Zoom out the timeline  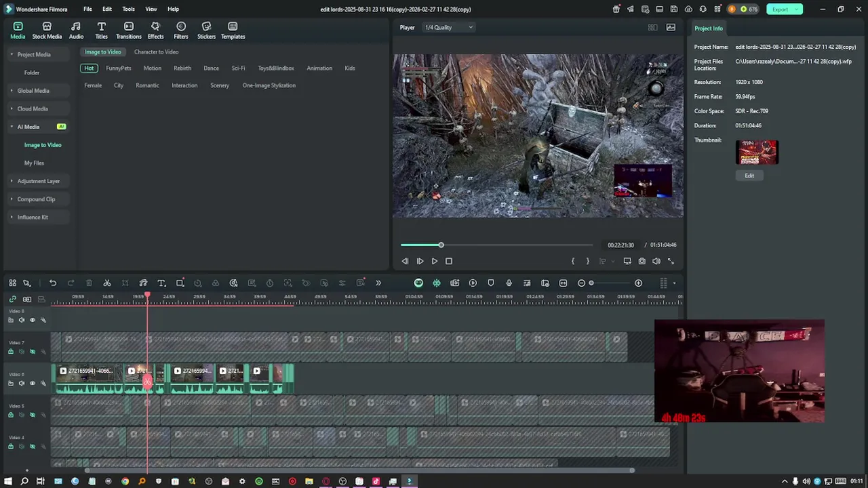[581, 283]
